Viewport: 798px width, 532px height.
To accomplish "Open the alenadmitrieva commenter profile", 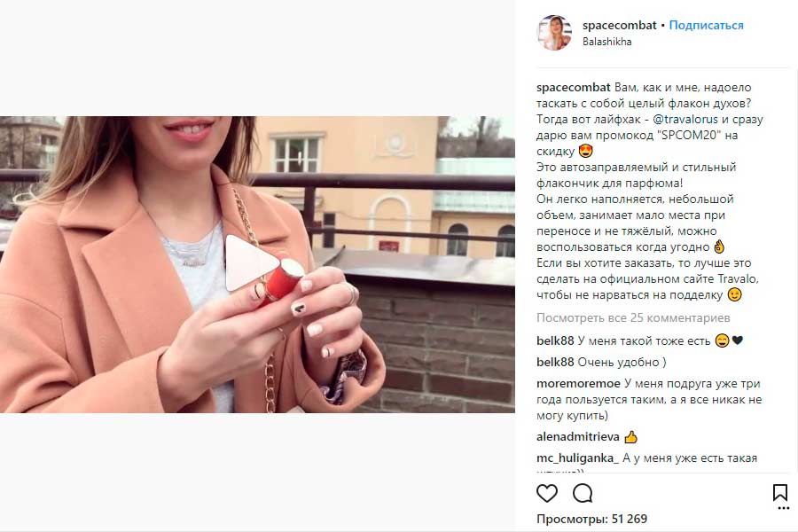I will coord(577,437).
